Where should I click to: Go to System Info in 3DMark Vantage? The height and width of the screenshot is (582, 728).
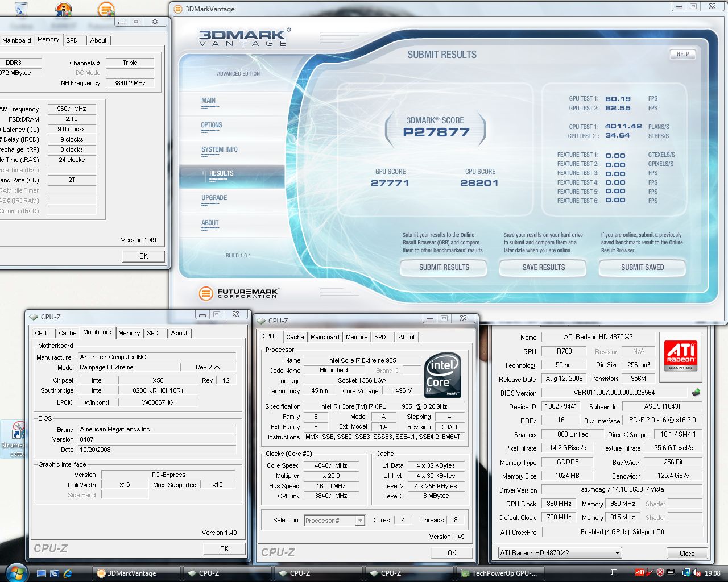pyautogui.click(x=220, y=150)
